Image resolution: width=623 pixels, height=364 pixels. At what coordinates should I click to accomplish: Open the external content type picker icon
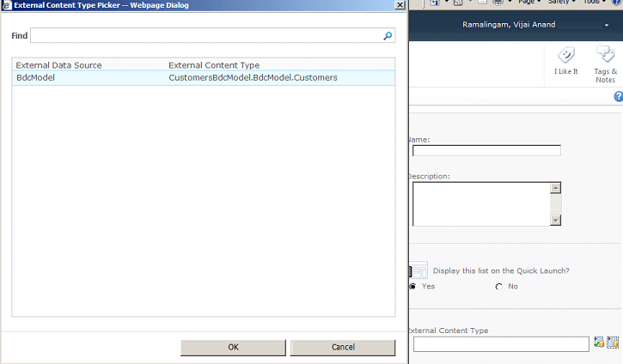pos(613,343)
